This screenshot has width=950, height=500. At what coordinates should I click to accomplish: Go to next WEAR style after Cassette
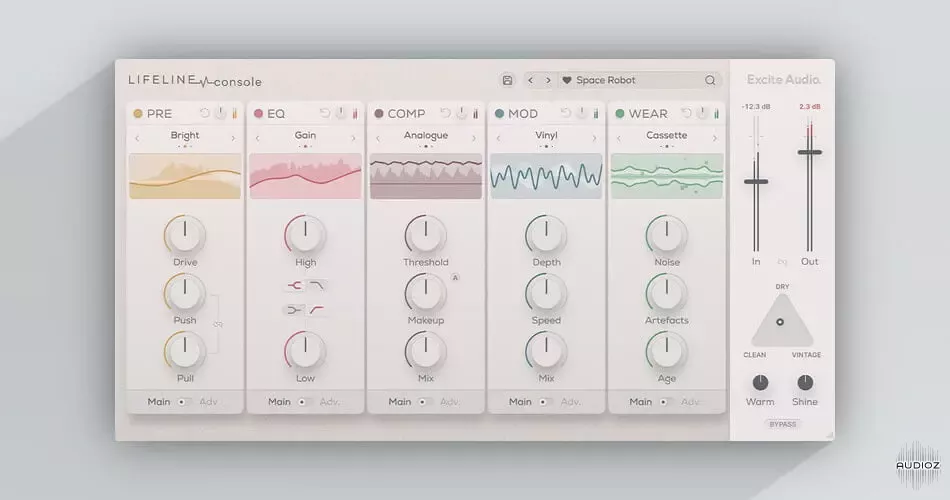(715, 138)
